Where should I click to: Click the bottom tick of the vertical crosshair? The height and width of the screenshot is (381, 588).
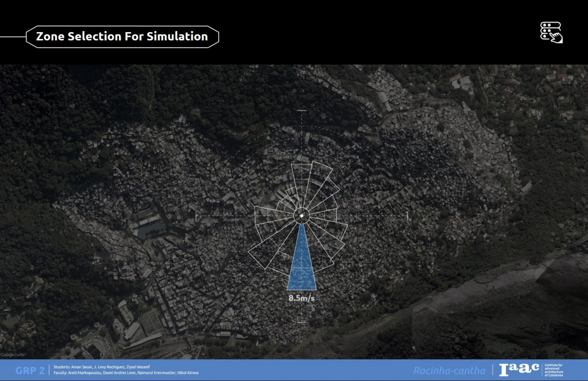tap(301, 321)
